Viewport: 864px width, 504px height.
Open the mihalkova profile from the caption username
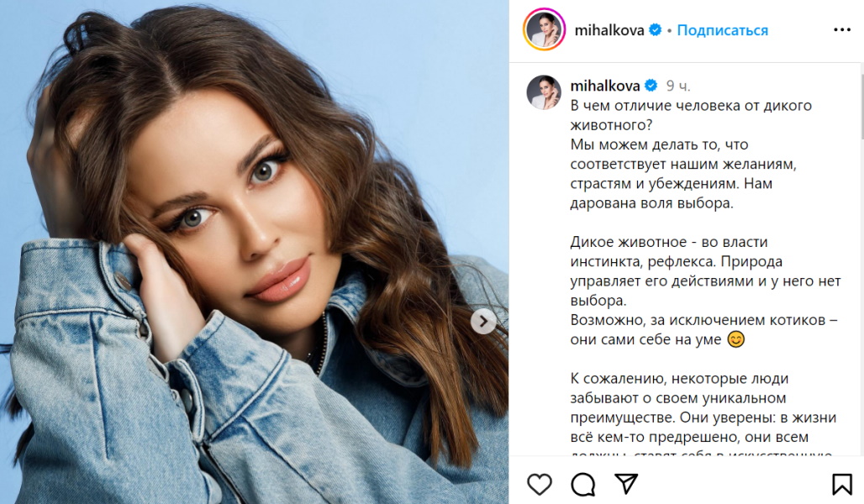click(x=605, y=86)
